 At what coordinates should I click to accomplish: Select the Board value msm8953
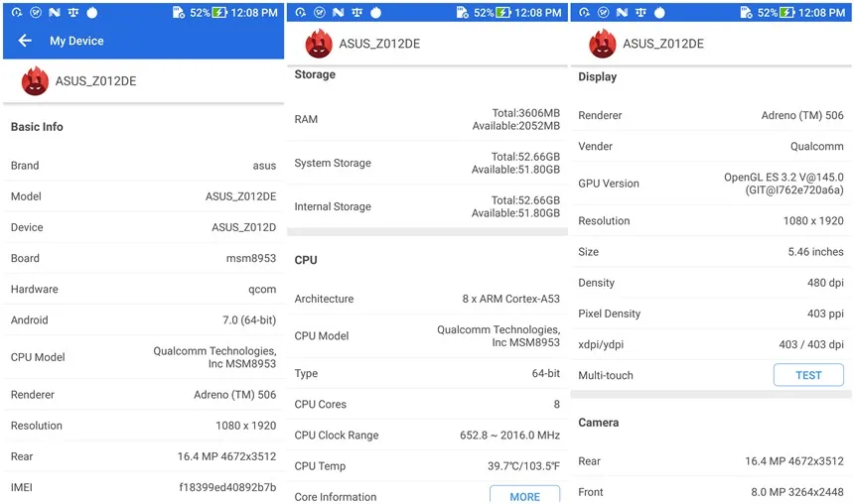pos(251,258)
